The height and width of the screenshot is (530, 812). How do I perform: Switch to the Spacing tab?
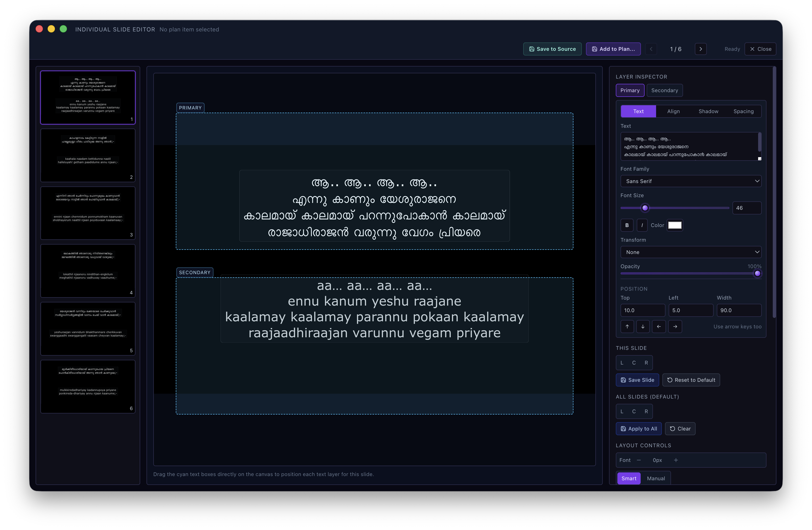click(x=743, y=111)
